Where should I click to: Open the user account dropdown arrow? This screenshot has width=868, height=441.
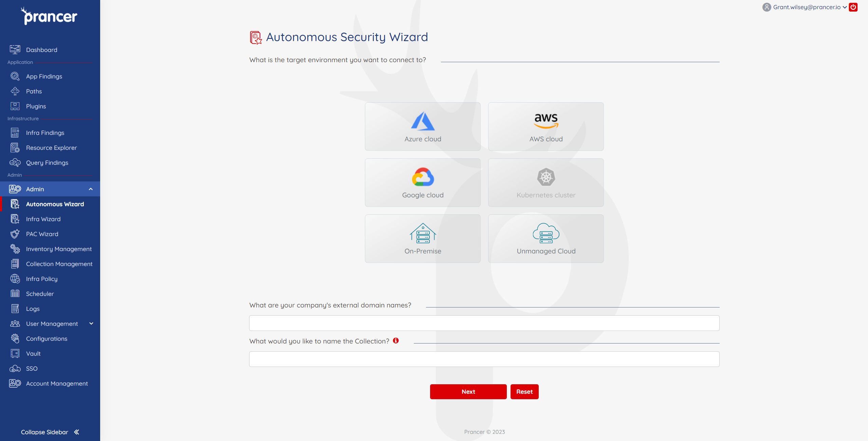click(x=845, y=7)
